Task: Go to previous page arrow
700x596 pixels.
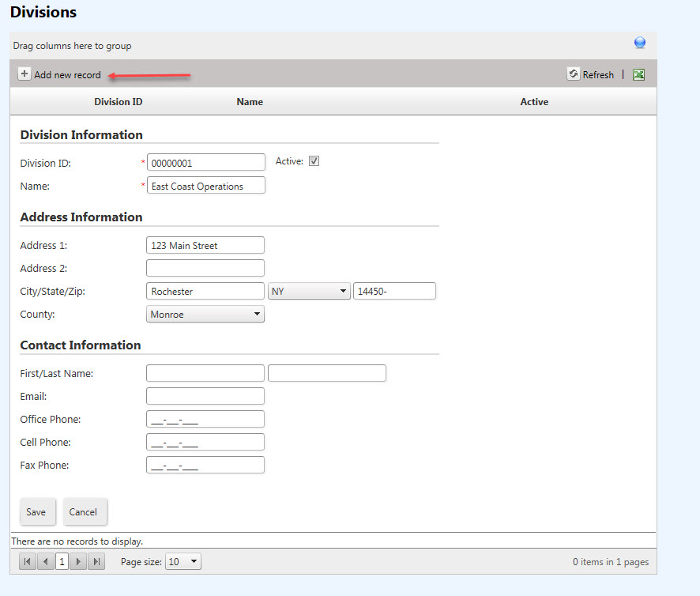Action: click(x=46, y=562)
